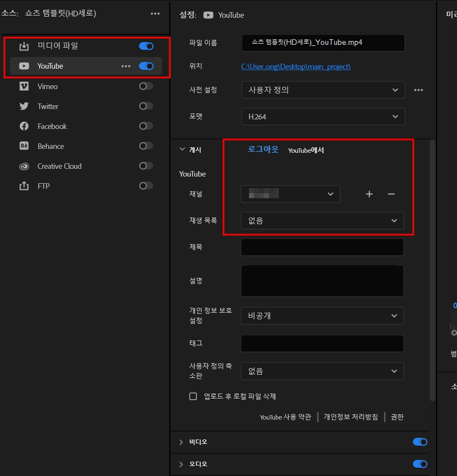Click the 파일 이름 input field

323,43
